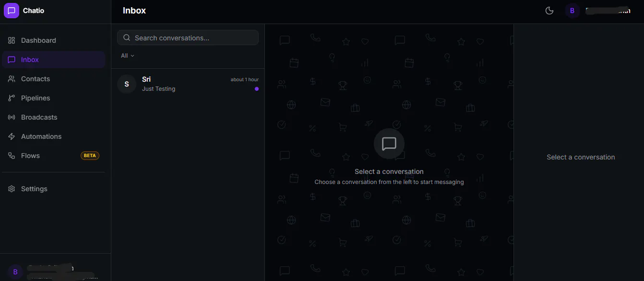Click the unread purple dot on Sri
Screen dimensions: 644x281
pos(257,89)
